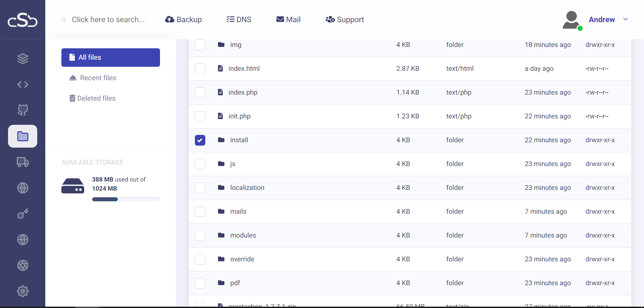This screenshot has height=308, width=644.
Task: Click the user avatar picture
Action: click(x=571, y=20)
